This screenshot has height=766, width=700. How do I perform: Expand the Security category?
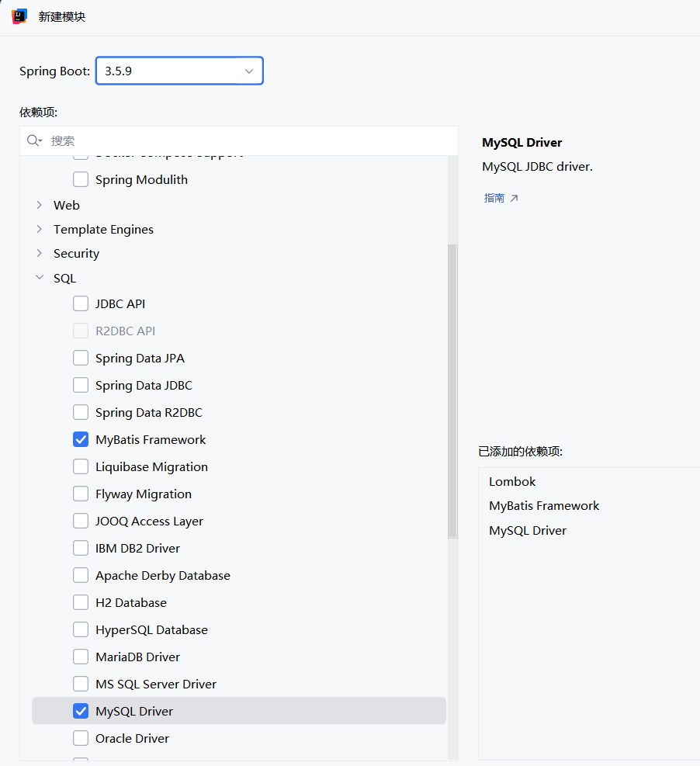coord(40,253)
